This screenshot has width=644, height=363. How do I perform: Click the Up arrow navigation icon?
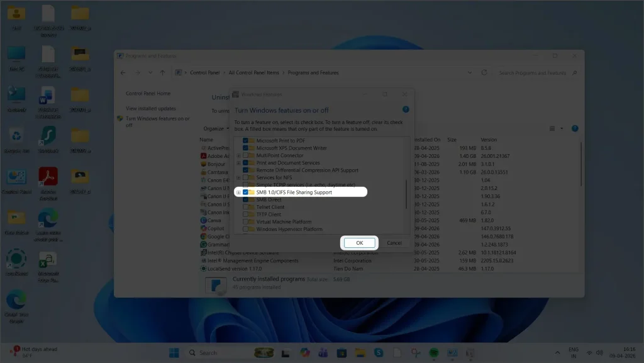[x=162, y=72]
